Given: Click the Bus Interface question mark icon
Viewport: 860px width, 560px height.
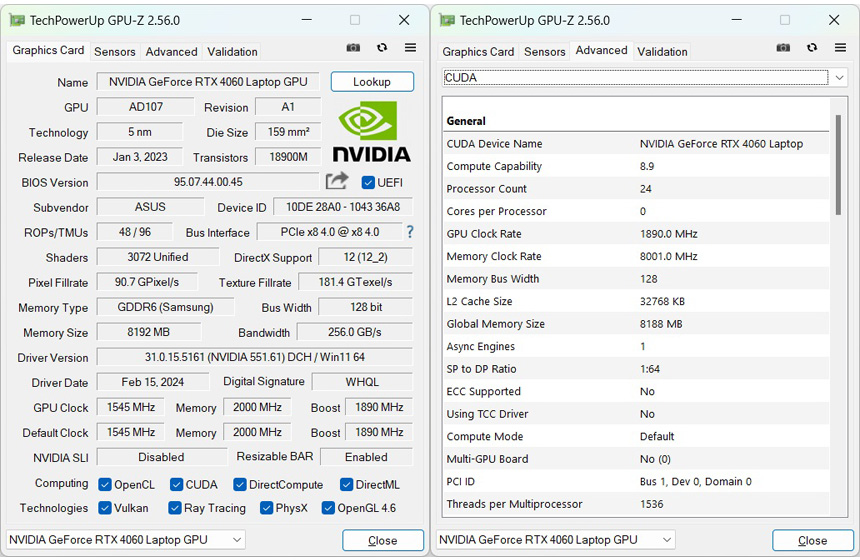Looking at the screenshot, I should (x=409, y=232).
